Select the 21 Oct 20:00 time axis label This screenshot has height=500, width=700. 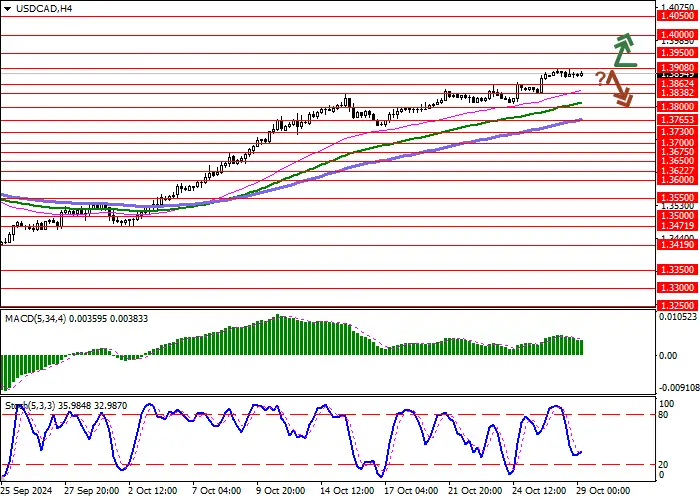coord(476,491)
